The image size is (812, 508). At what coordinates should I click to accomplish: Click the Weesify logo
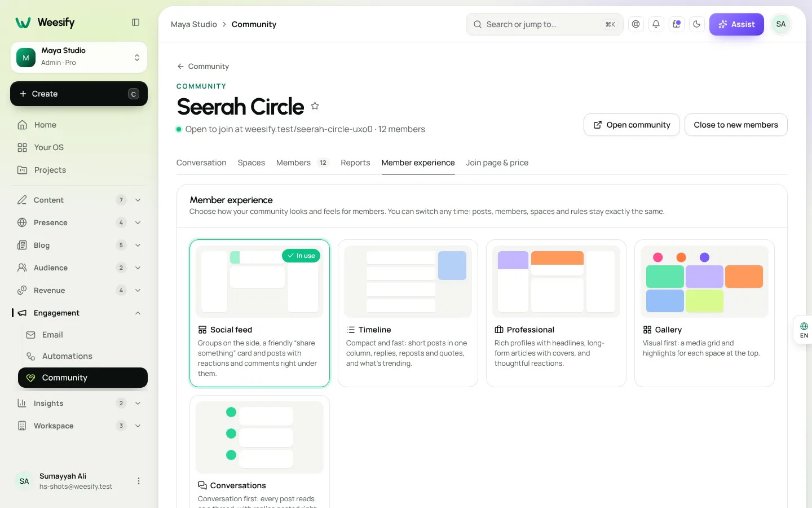(x=45, y=23)
